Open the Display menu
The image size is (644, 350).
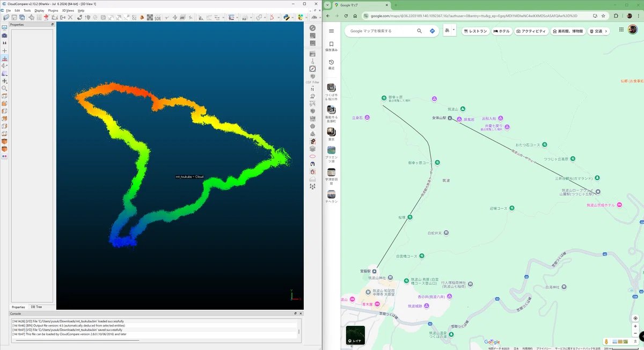click(x=39, y=10)
